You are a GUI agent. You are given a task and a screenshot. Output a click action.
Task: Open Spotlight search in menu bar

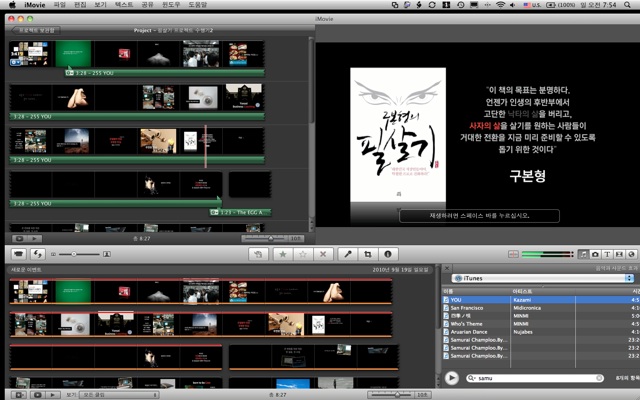627,4
